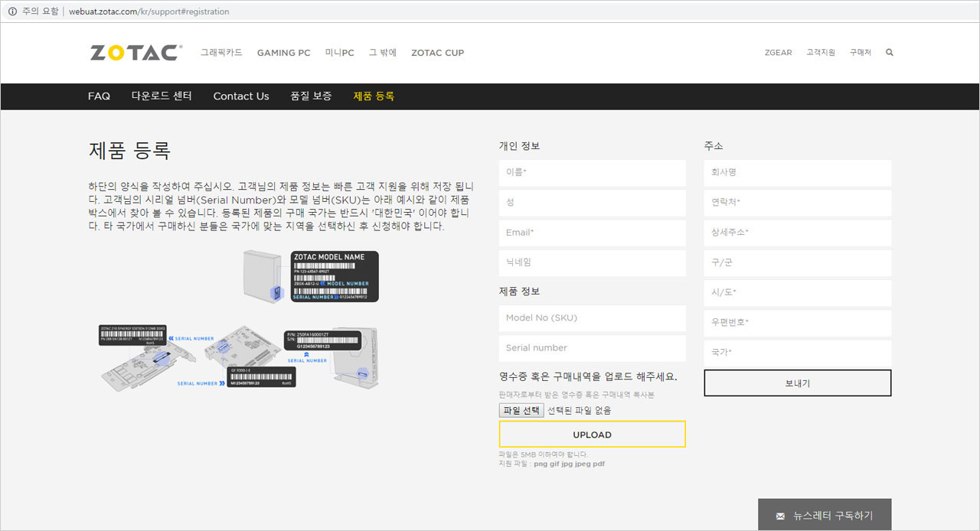
Task: Click the newsletter envelope icon
Action: [780, 516]
